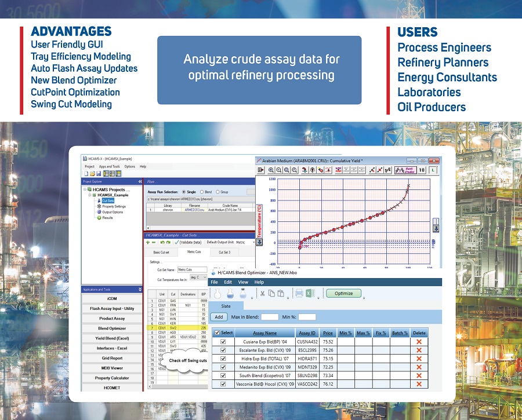This screenshot has height=420, width=522.
Task: Delete the Vasconia Bld@ Hocol row with red X
Action: pos(419,384)
